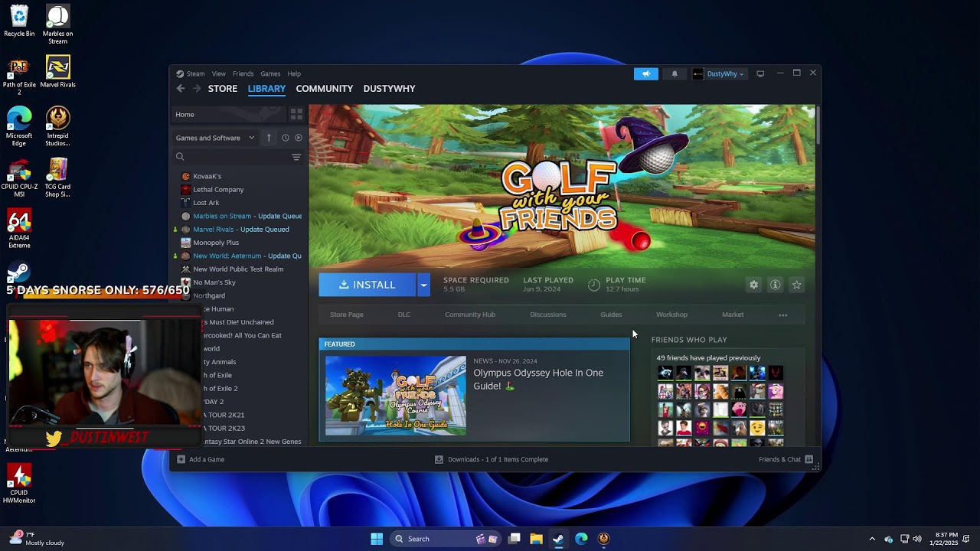Open advanced filter options icon
This screenshot has height=551, width=980.
click(296, 157)
